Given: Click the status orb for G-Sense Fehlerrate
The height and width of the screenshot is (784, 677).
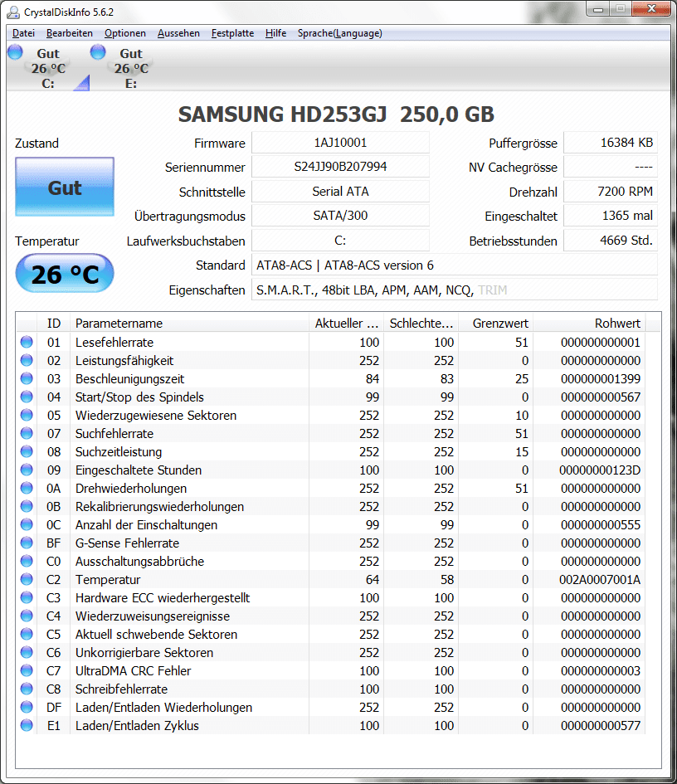Looking at the screenshot, I should [27, 543].
